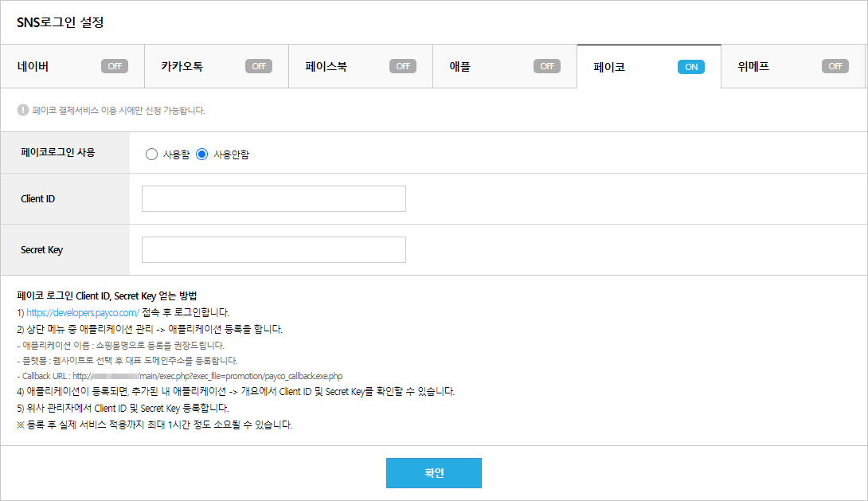Click the OFF badge on 네이버
The image size is (868, 501).
(x=115, y=67)
